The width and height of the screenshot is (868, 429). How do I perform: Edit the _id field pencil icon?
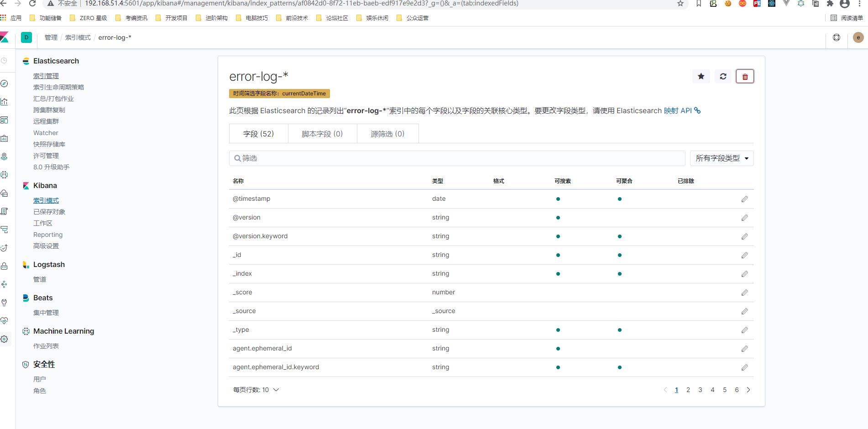click(x=744, y=255)
